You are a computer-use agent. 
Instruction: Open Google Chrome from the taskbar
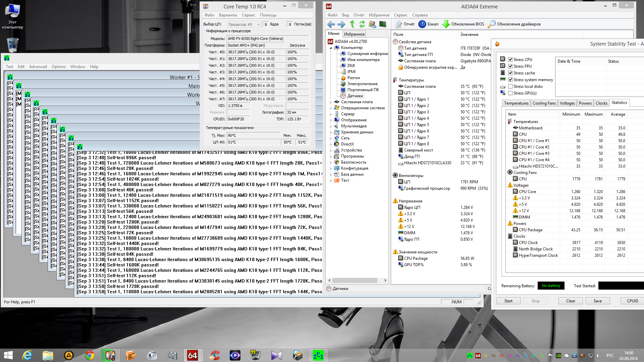(x=90, y=355)
